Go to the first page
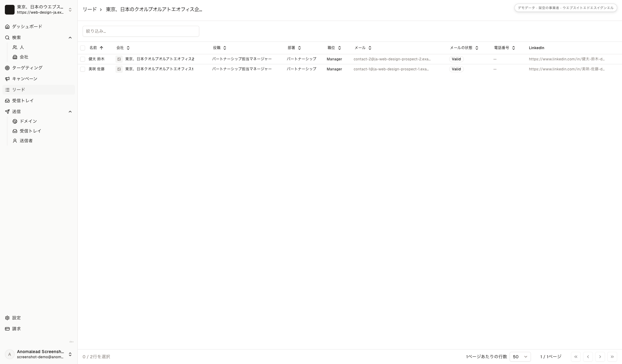Screen dimensions: 622x364 576,357
